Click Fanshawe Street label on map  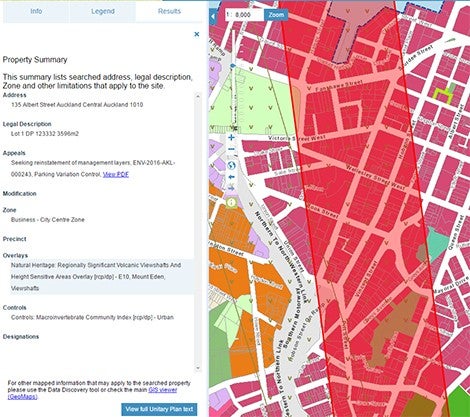tap(339, 86)
